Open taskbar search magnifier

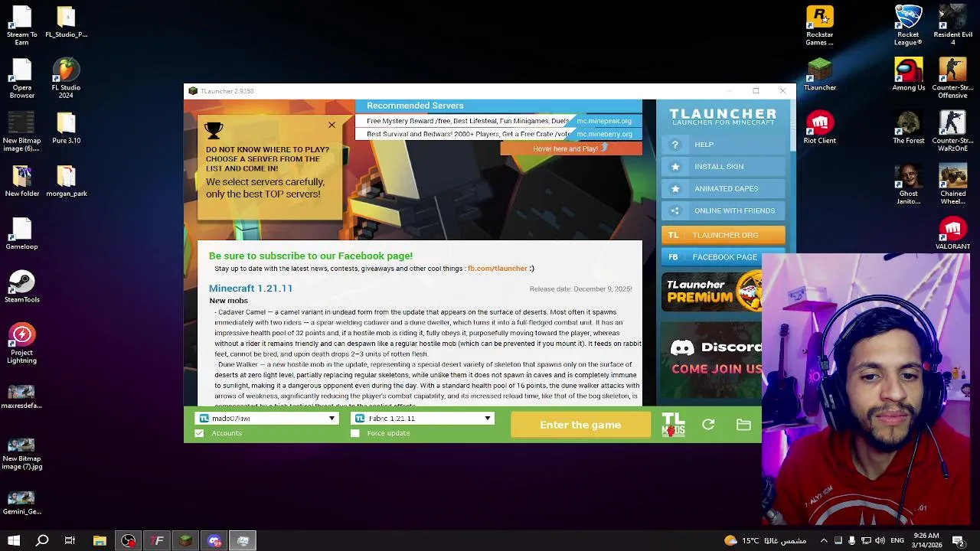[42, 541]
